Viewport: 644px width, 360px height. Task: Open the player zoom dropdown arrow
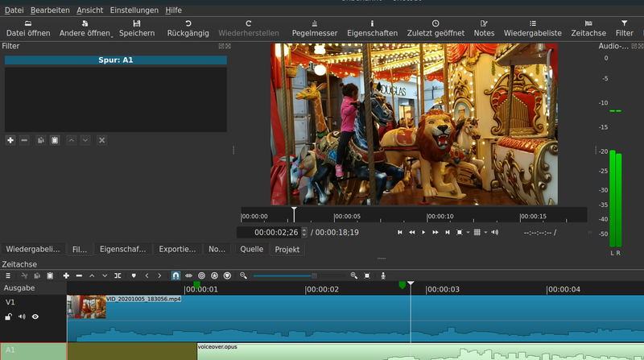pyautogui.click(x=468, y=233)
